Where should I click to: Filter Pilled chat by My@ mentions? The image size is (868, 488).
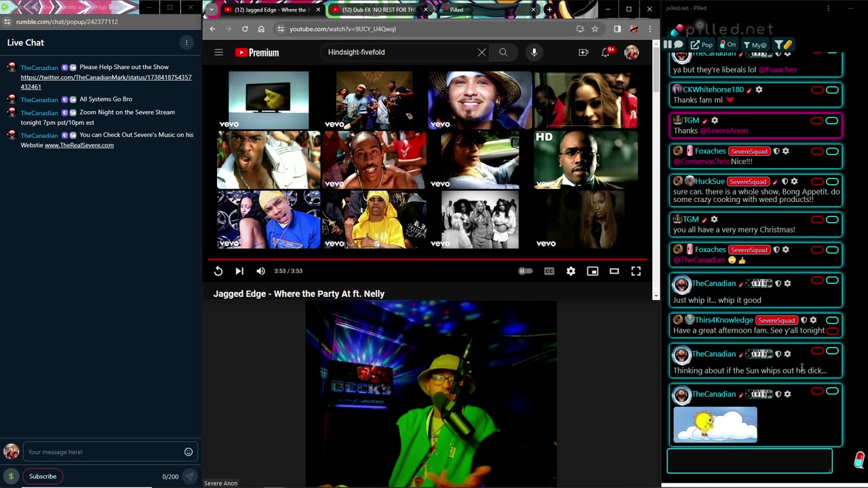pos(754,45)
